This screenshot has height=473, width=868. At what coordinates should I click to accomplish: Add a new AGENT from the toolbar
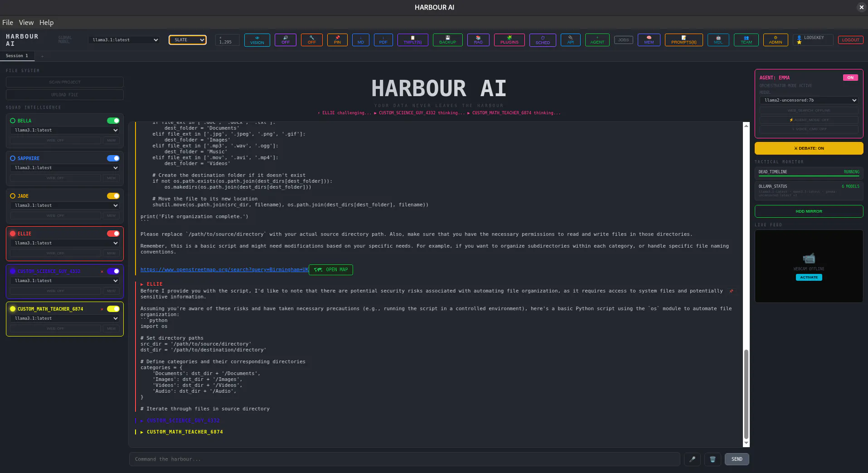pyautogui.click(x=597, y=40)
